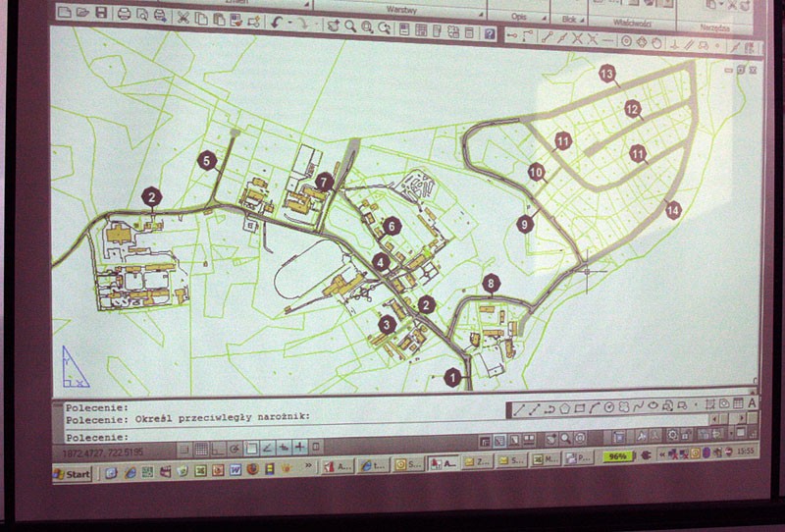785x532 pixels.
Task: Click the status bar Zoom magnifier icon
Action: click(566, 438)
